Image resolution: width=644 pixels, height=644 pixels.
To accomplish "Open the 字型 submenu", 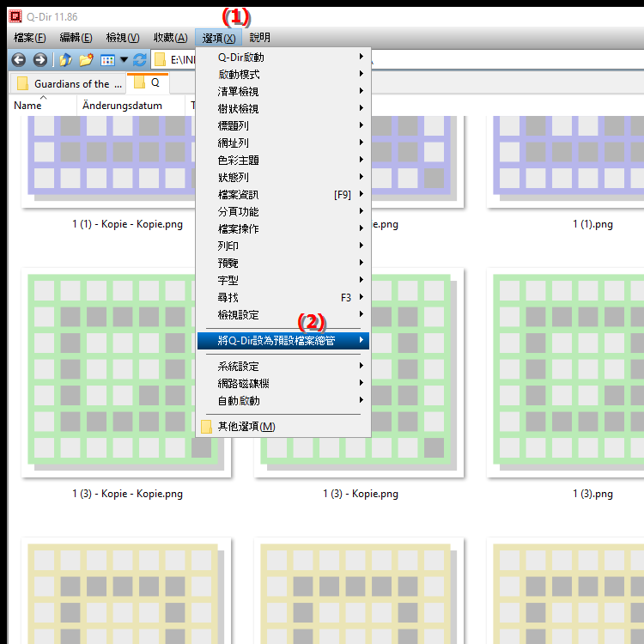I will [283, 281].
